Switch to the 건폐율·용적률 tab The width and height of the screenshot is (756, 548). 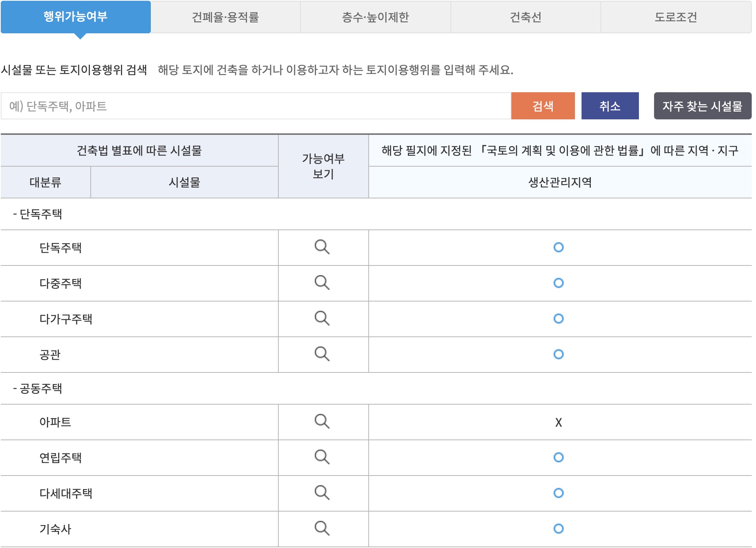point(226,16)
